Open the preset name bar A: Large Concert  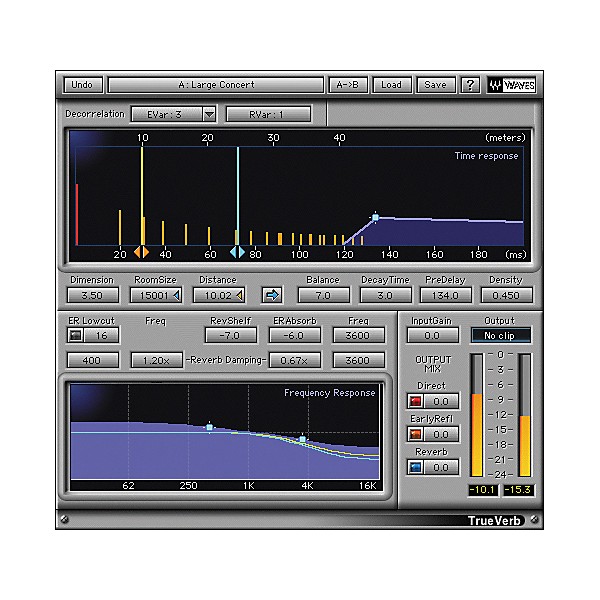(216, 85)
